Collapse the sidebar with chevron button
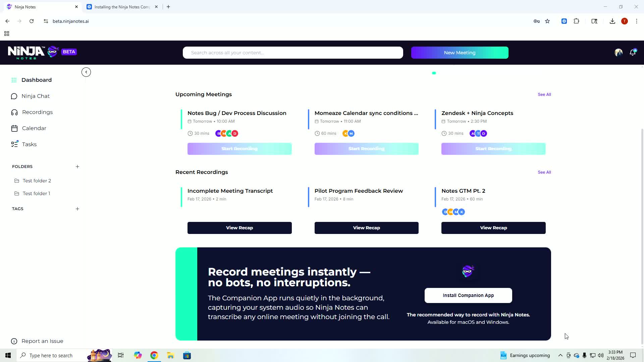The width and height of the screenshot is (644, 362). click(x=86, y=72)
